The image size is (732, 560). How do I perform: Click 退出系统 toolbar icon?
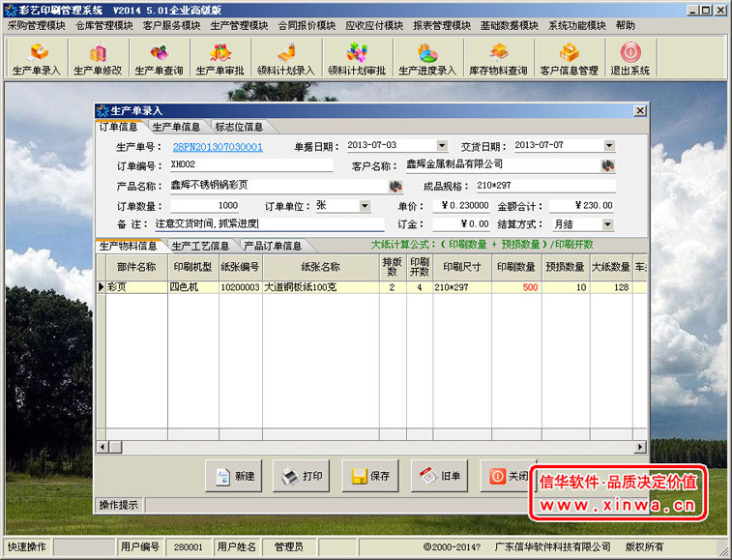(x=630, y=59)
